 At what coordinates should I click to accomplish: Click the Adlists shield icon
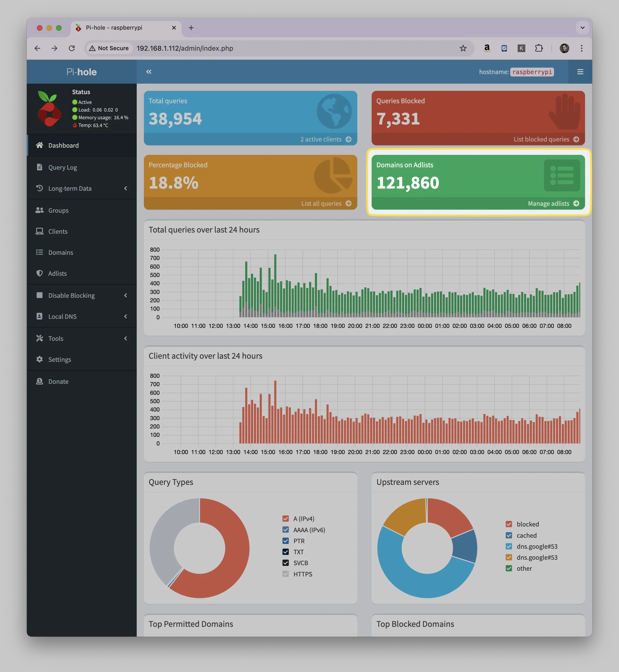[39, 273]
